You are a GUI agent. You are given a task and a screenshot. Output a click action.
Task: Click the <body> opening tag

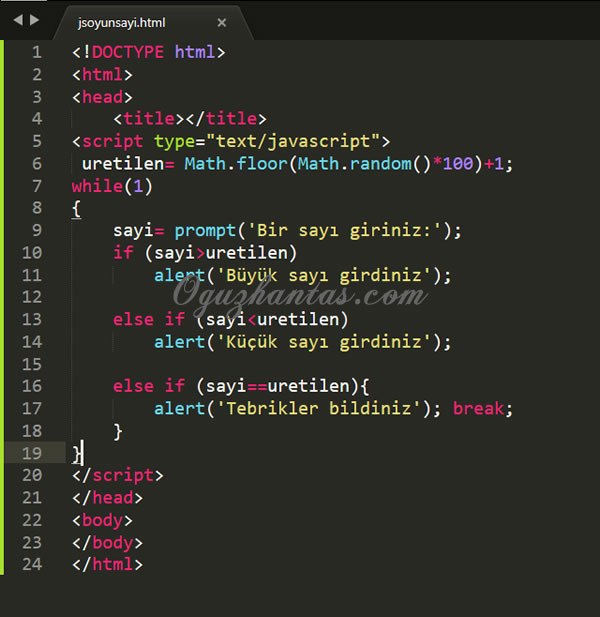(x=102, y=520)
